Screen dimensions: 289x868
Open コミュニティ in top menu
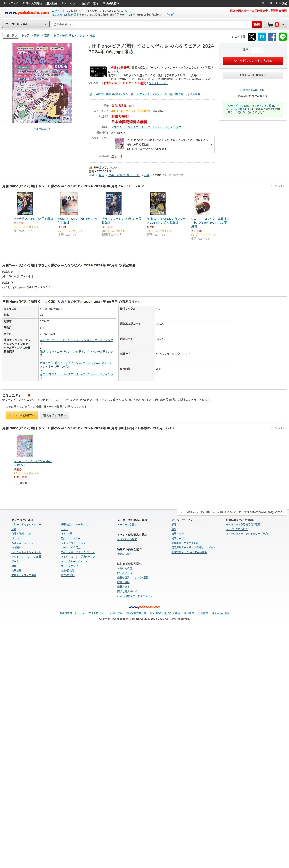(x=10, y=3)
